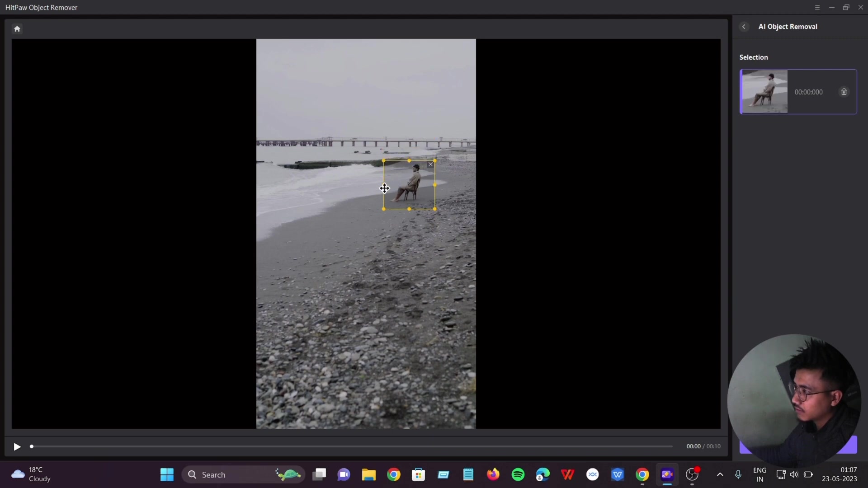Viewport: 868px width, 488px height.
Task: Click the playback progress slider handle
Action: (32, 446)
